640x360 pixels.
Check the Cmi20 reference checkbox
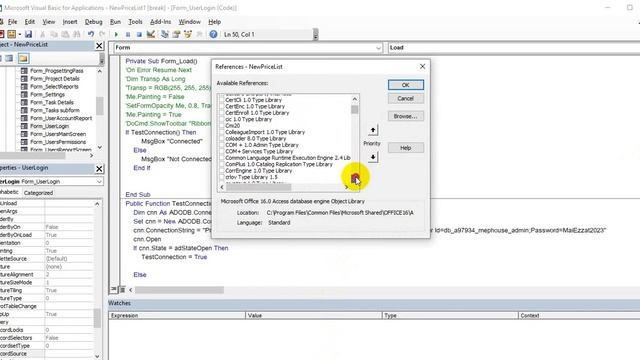point(222,126)
